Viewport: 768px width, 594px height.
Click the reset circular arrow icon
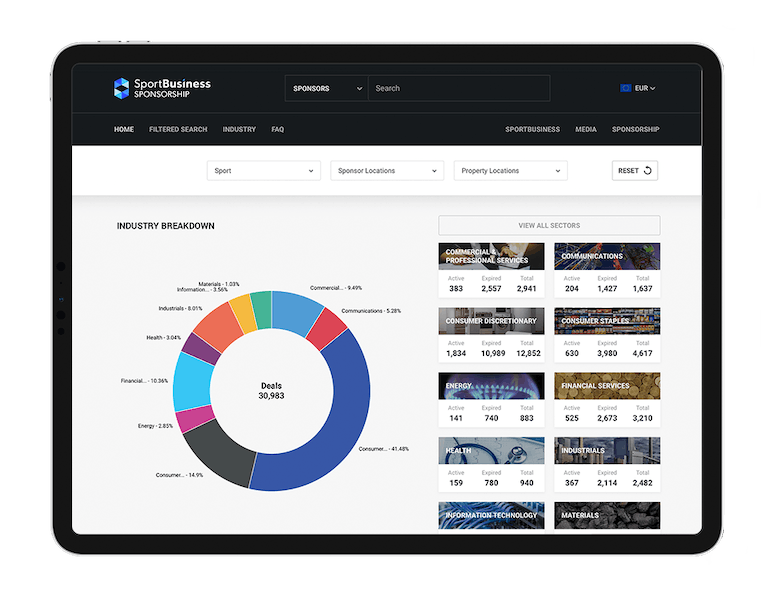[x=648, y=170]
